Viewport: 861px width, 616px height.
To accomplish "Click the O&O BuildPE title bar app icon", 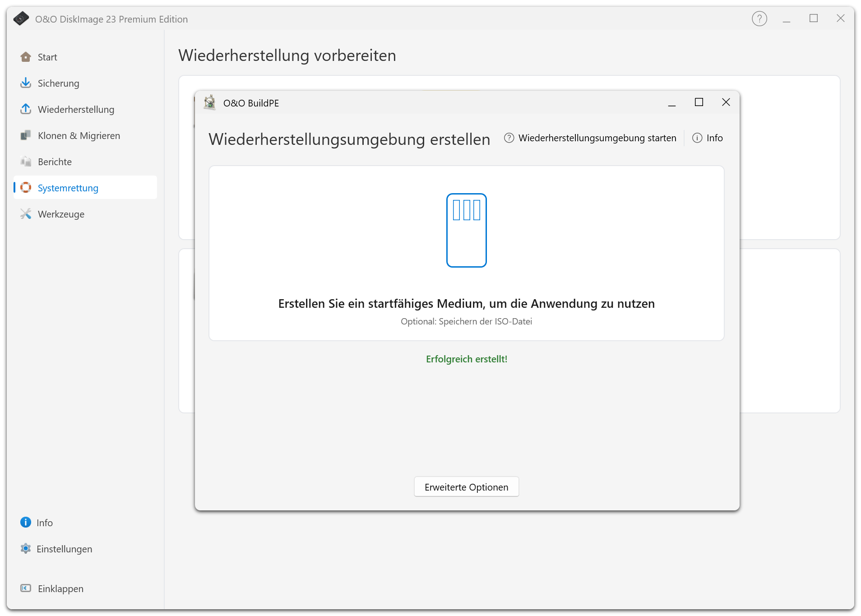I will click(209, 102).
